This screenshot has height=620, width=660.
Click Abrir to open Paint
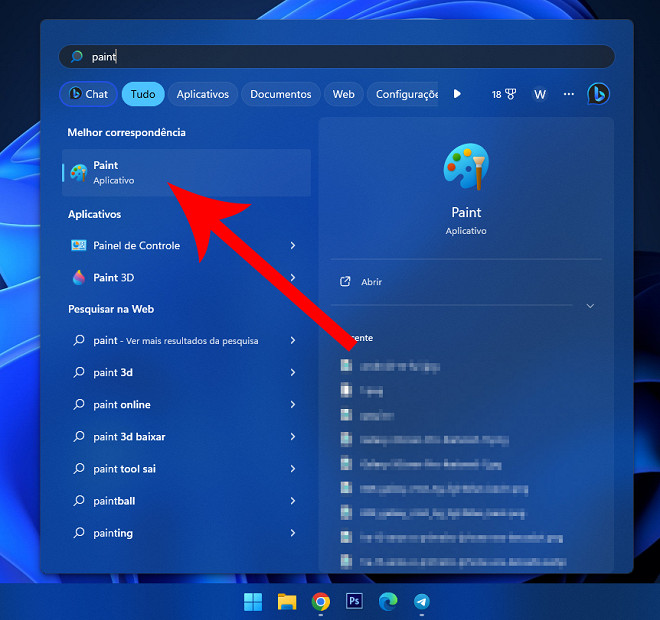(x=371, y=282)
